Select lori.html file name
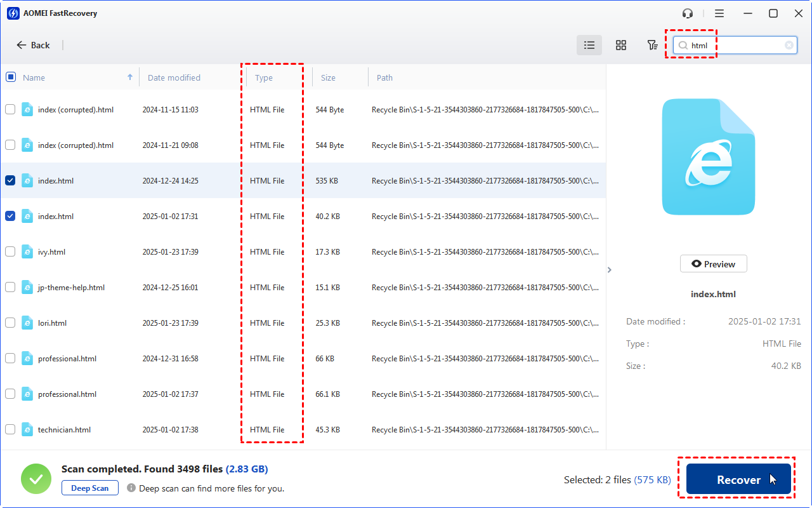 pyautogui.click(x=52, y=323)
